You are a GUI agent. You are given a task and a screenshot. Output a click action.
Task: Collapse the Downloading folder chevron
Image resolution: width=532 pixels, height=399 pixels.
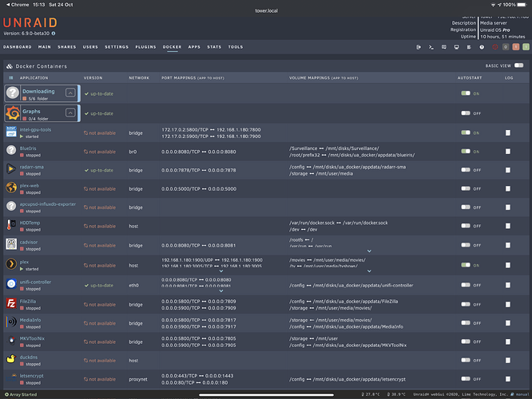point(70,93)
